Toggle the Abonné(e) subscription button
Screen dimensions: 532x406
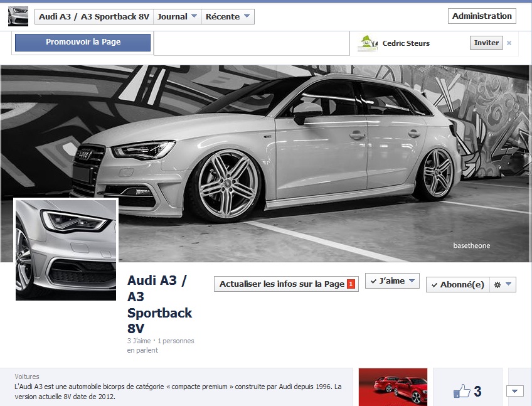(x=457, y=285)
